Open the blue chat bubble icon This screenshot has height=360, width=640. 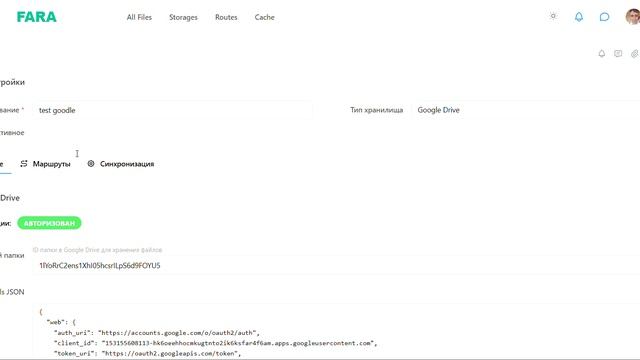[x=604, y=17]
